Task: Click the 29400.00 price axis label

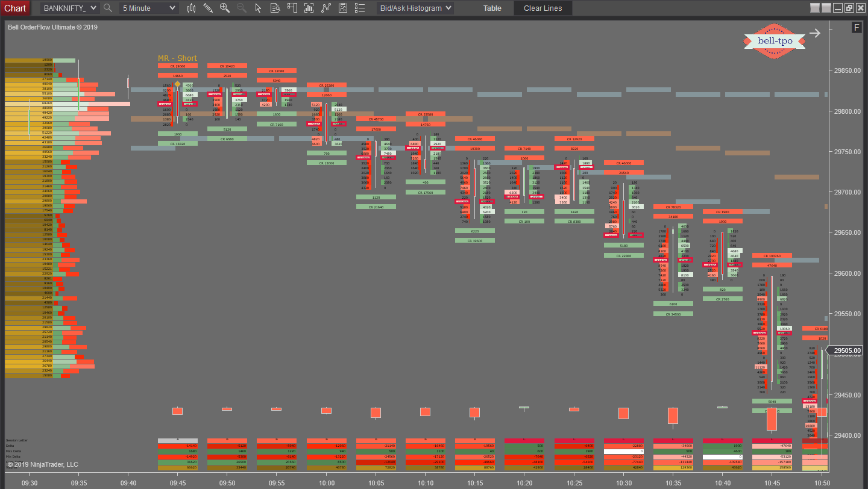Action: (847, 435)
